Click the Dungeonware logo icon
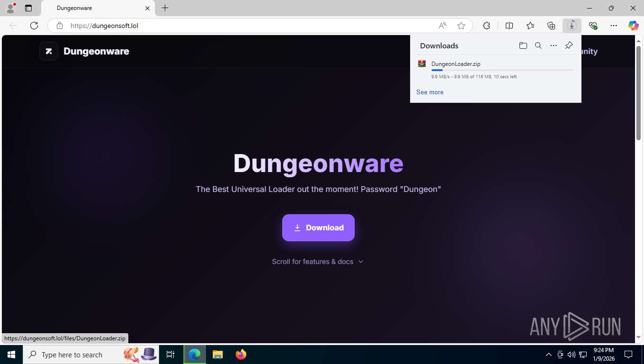Viewport: 644px width, 364px height. coord(49,51)
